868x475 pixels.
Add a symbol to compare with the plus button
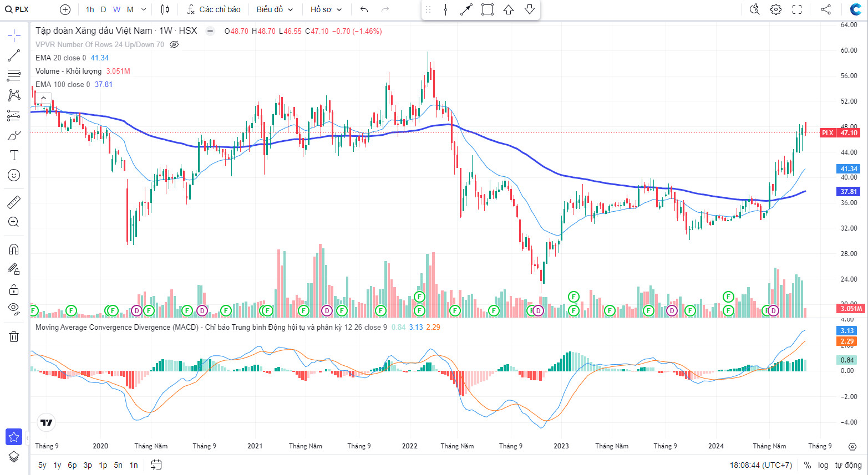65,9
